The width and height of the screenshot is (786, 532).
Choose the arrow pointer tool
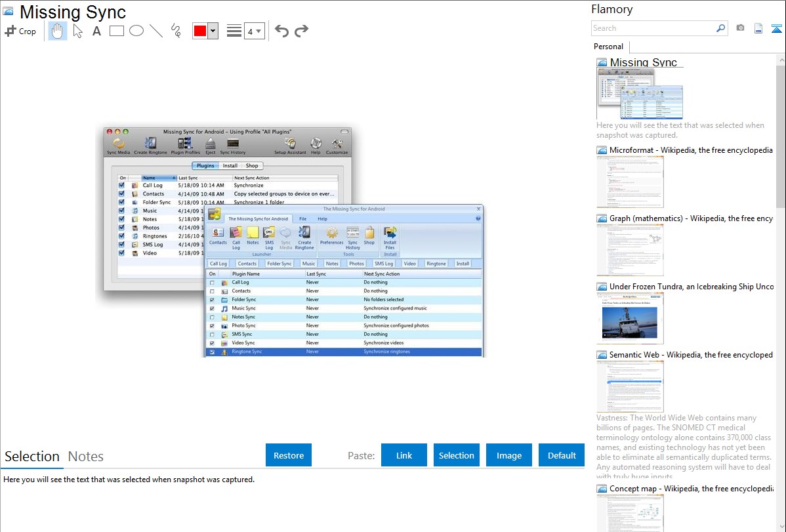[77, 31]
